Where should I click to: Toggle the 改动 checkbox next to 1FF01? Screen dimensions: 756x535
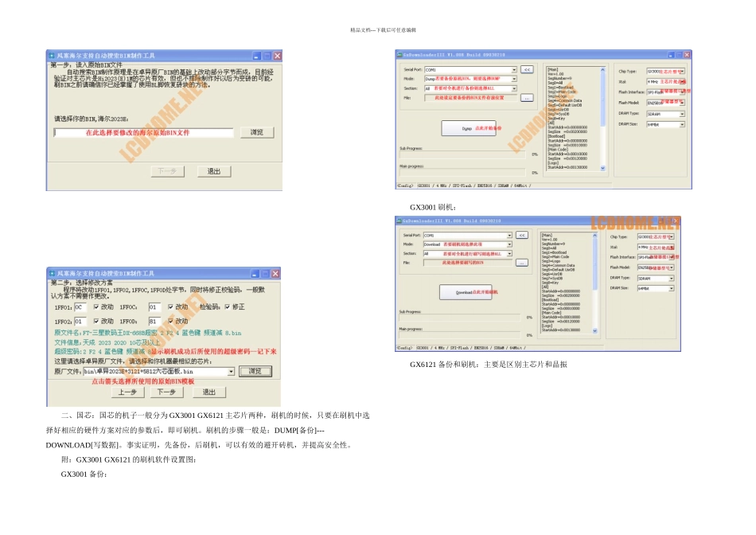(96, 307)
